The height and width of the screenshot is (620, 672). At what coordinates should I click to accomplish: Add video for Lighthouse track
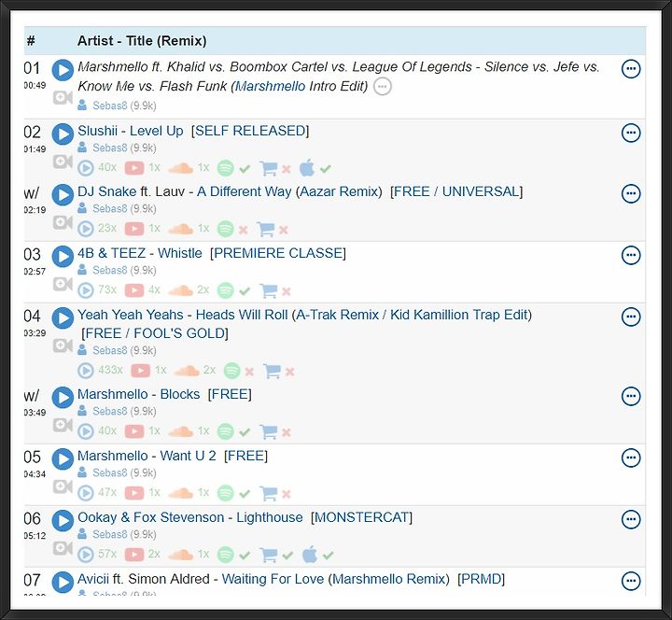pyautogui.click(x=63, y=548)
